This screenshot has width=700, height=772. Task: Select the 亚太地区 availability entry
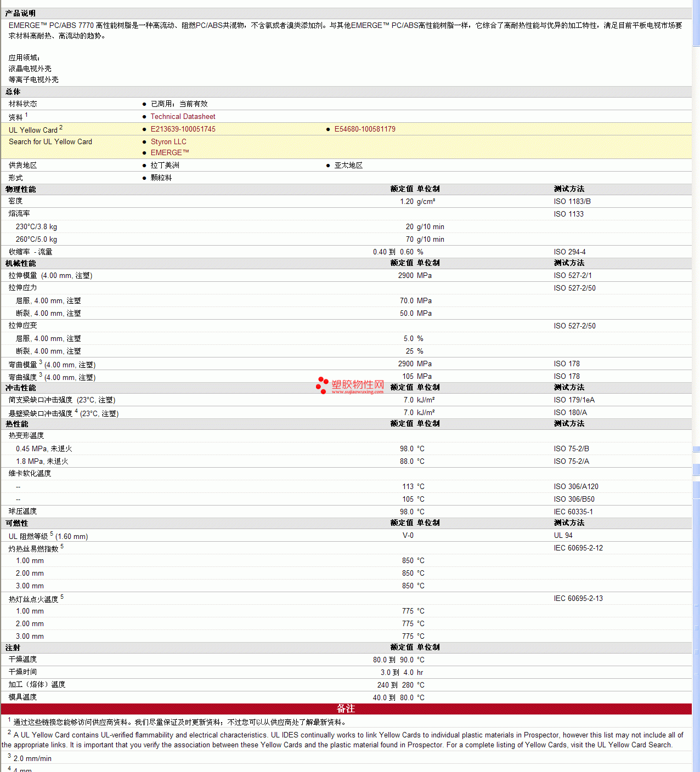coord(348,165)
